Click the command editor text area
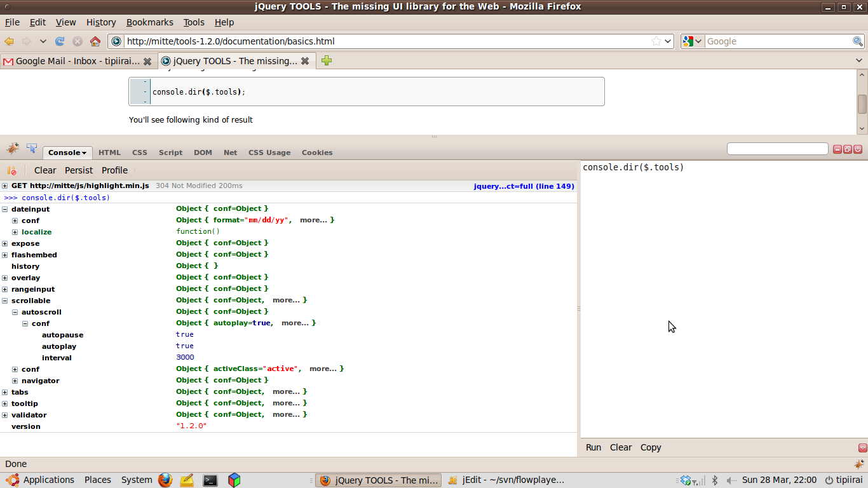This screenshot has width=868, height=488. click(x=724, y=299)
